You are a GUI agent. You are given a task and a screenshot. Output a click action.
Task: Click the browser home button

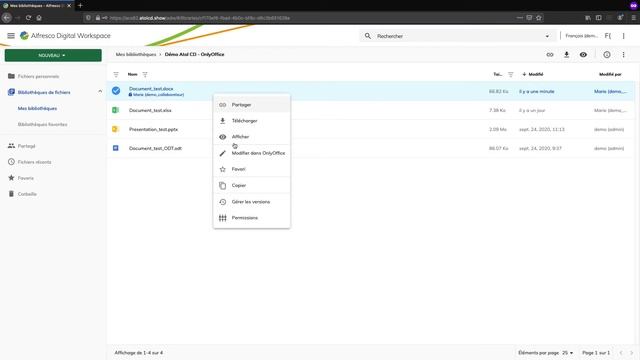pyautogui.click(x=39, y=18)
